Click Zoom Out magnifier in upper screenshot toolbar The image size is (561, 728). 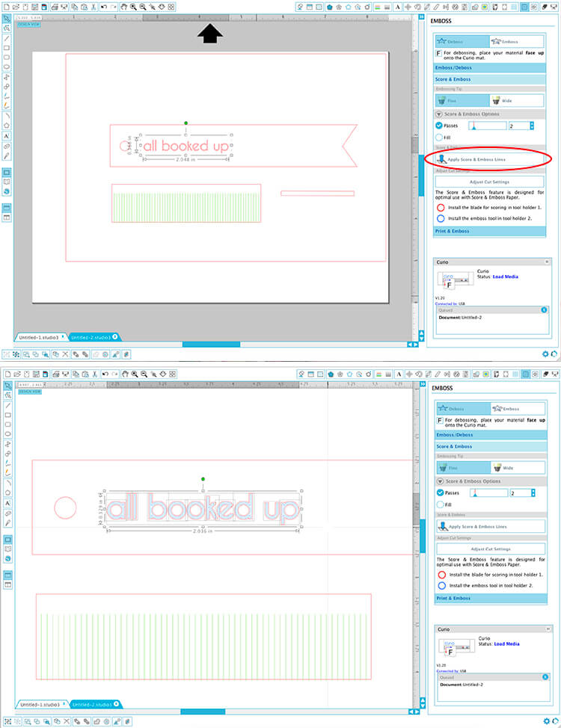pyautogui.click(x=143, y=7)
